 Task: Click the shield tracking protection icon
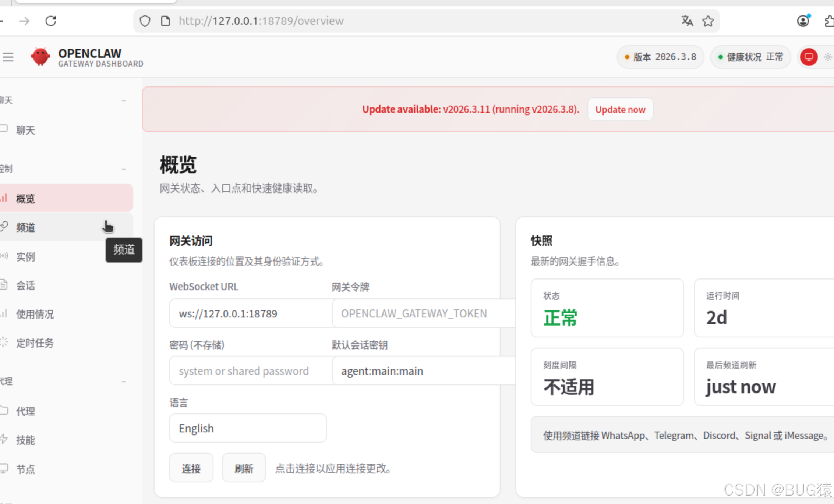(145, 21)
